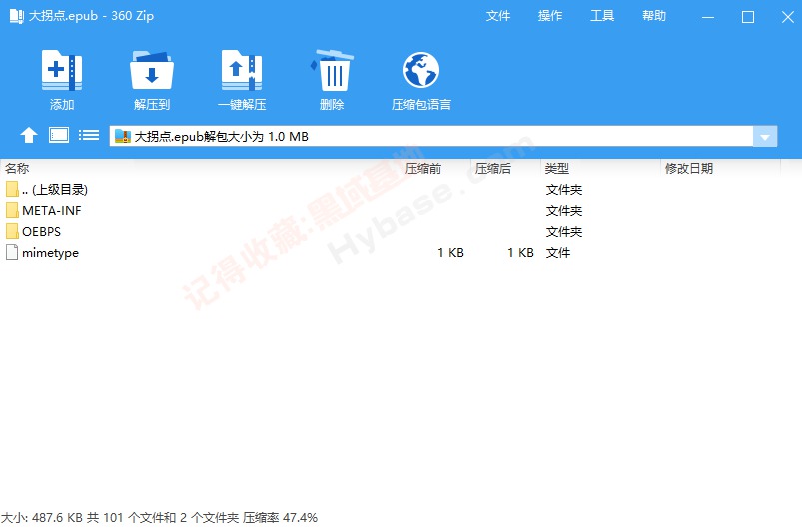The width and height of the screenshot is (802, 532).
Task: Minimize the 360 Zip window
Action: pyautogui.click(x=708, y=17)
